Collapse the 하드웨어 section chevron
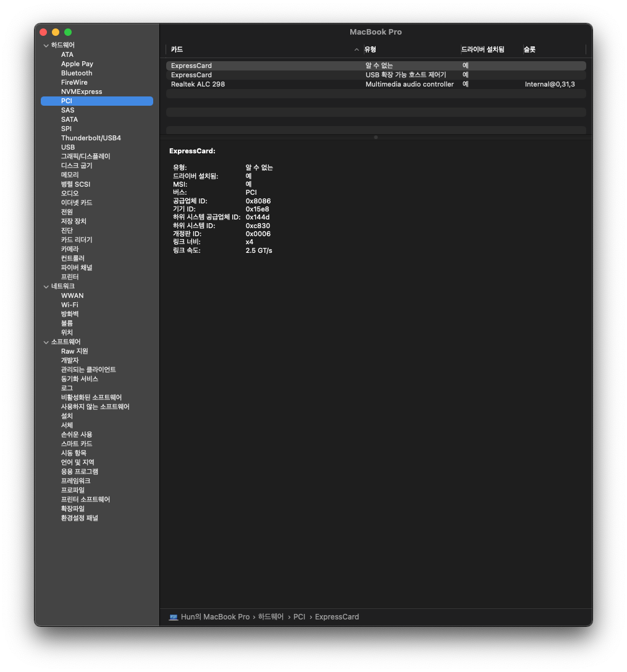The width and height of the screenshot is (627, 672). pos(46,45)
